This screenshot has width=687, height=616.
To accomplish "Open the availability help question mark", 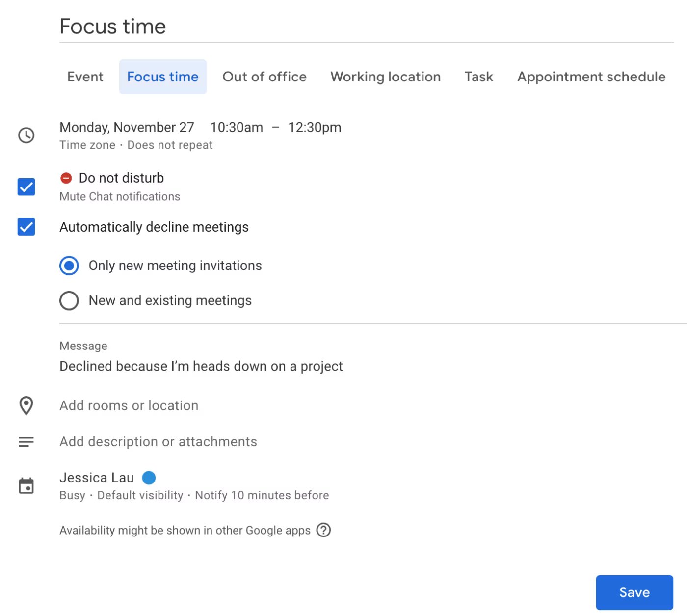I will (323, 530).
